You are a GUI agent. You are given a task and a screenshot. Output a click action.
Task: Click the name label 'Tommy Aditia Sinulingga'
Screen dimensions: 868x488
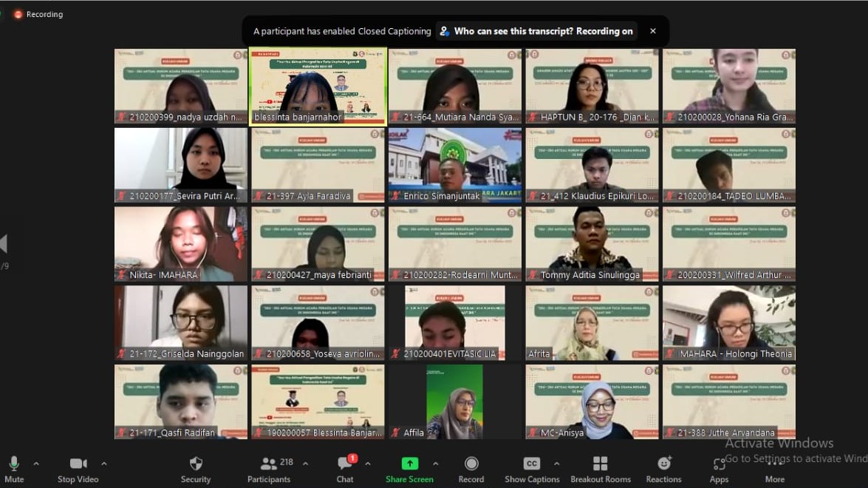point(590,275)
